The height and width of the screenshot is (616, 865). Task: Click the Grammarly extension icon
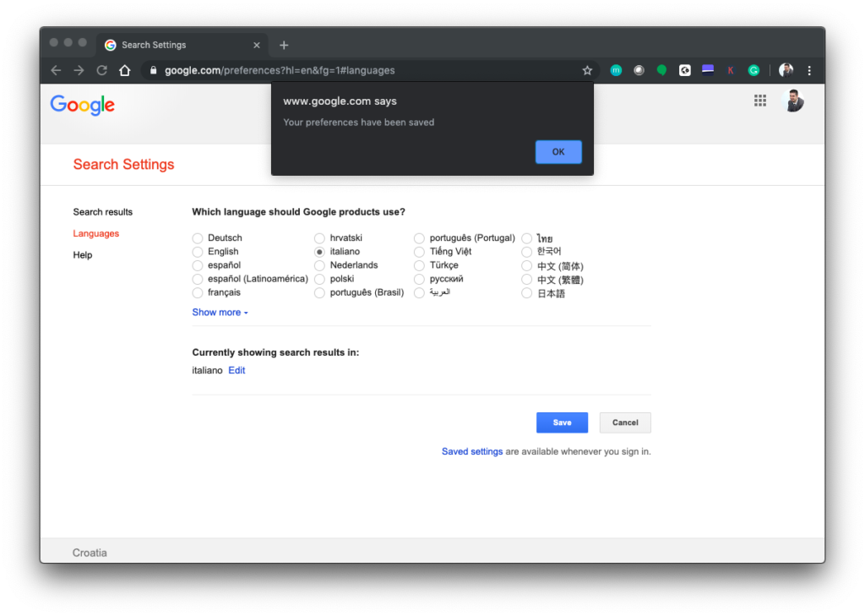pos(753,71)
